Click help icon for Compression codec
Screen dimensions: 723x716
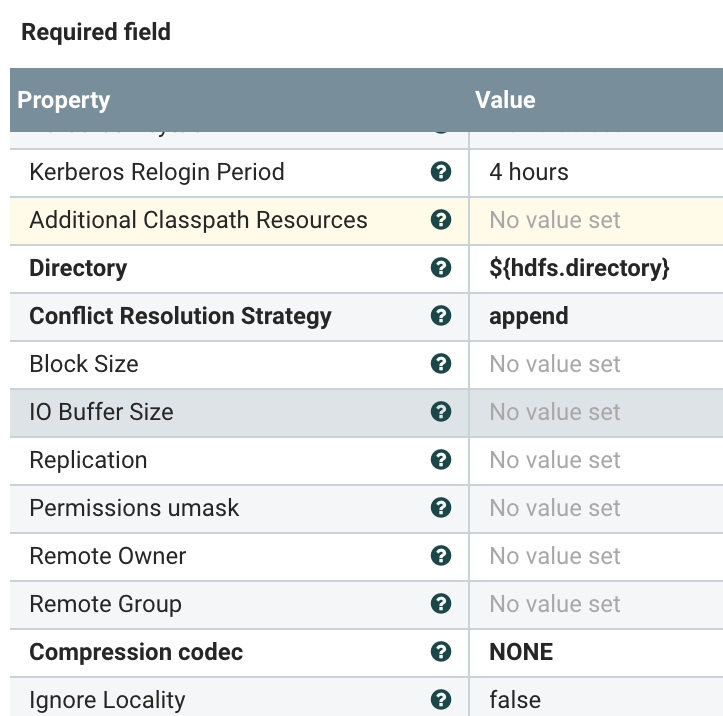click(x=440, y=652)
